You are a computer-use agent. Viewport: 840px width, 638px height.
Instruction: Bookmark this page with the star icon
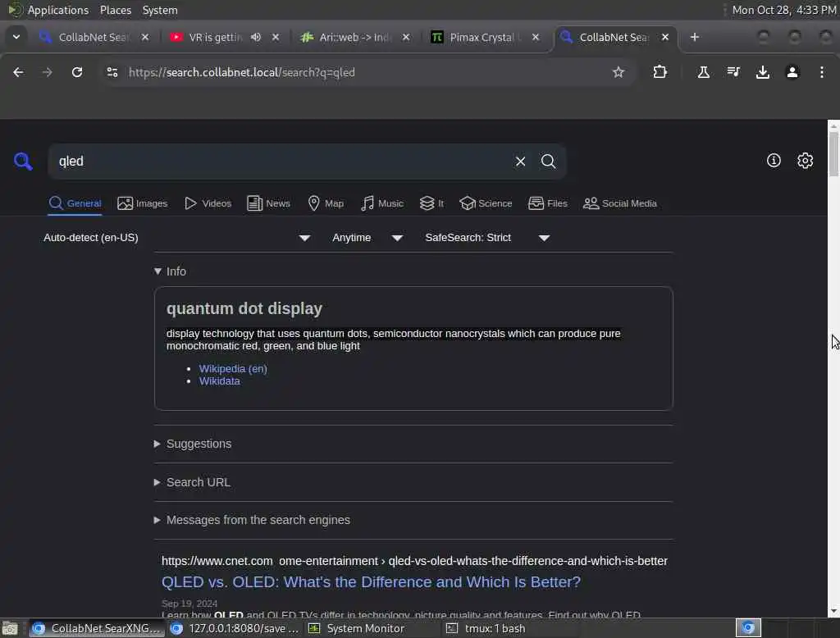[619, 72]
